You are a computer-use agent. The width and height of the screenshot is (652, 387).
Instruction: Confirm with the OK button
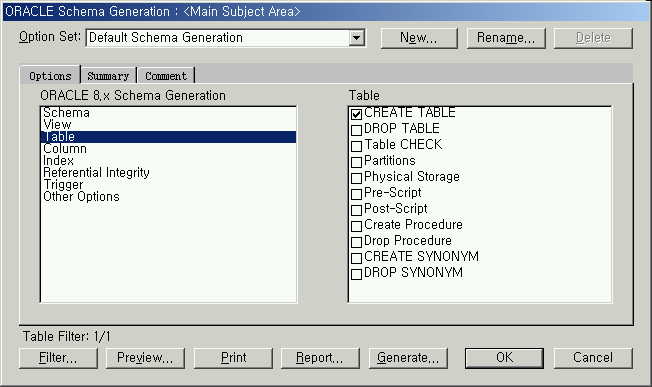tap(504, 358)
